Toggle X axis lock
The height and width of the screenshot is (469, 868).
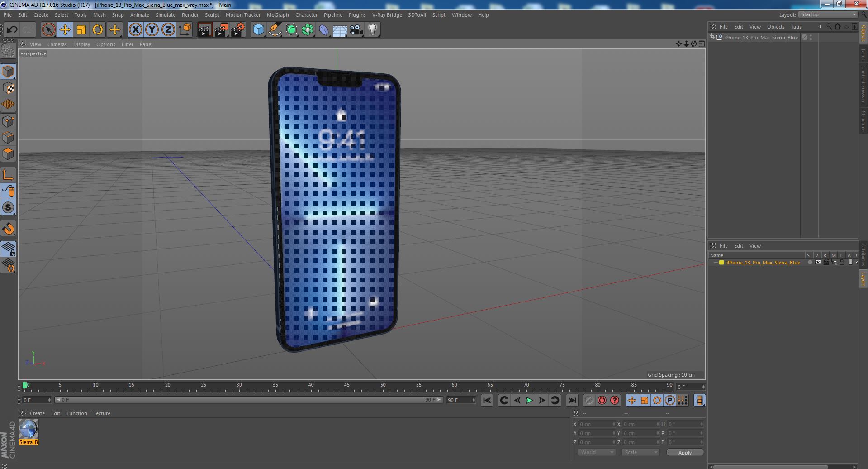coord(135,30)
